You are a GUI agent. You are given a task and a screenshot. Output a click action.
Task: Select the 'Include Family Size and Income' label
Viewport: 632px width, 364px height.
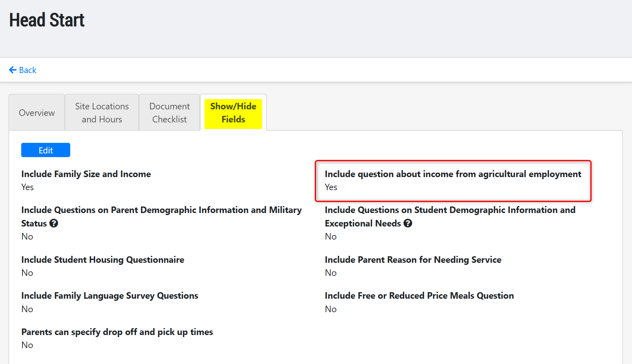[86, 174]
